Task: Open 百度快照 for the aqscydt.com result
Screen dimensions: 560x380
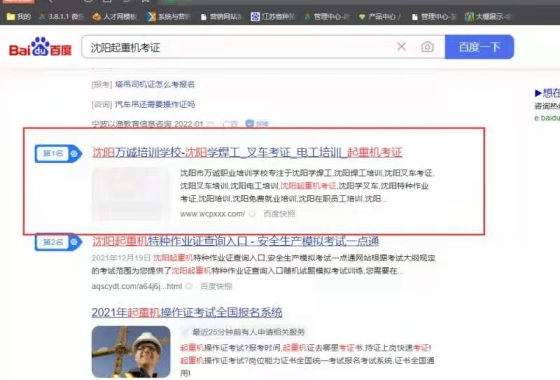Action: [216, 286]
